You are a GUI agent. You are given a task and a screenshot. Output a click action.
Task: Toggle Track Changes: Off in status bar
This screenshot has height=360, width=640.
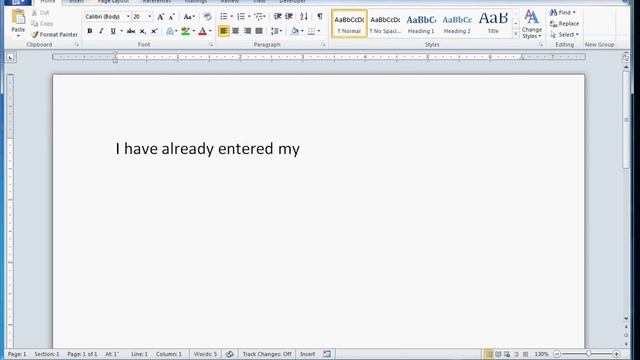[x=267, y=354]
